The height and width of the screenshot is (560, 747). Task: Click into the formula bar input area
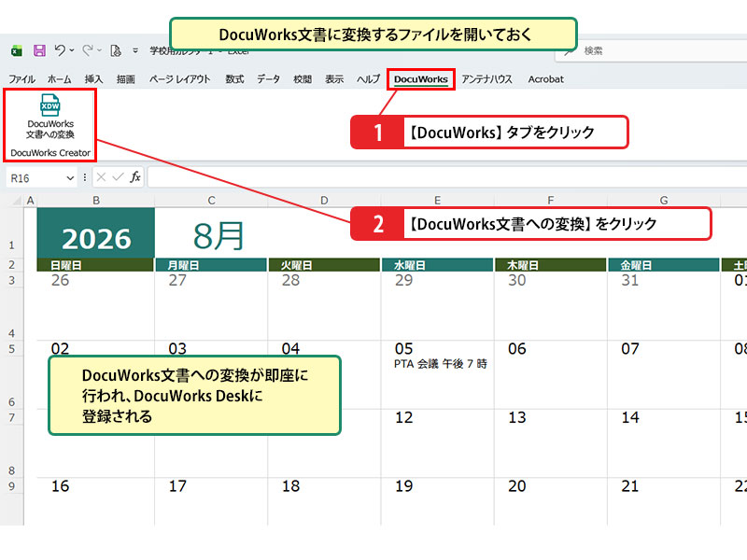(447, 177)
